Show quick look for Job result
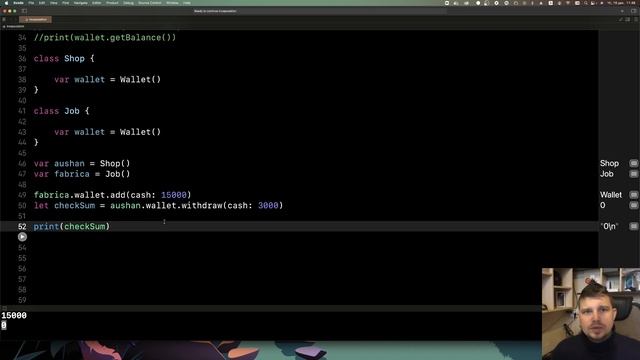 (633, 174)
